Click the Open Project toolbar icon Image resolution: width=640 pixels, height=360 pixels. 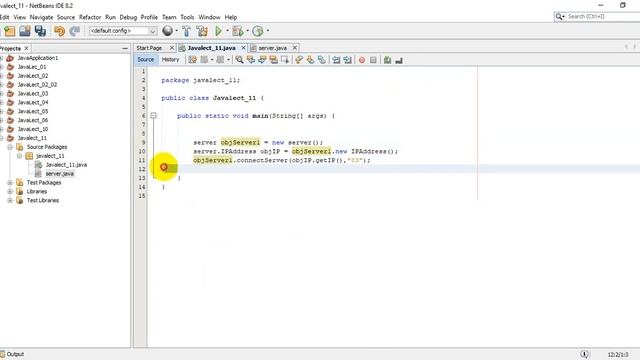[x=24, y=31]
